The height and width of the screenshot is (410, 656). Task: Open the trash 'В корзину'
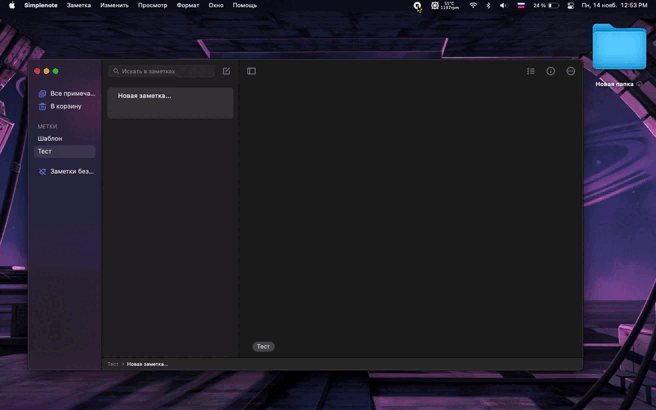(x=65, y=106)
